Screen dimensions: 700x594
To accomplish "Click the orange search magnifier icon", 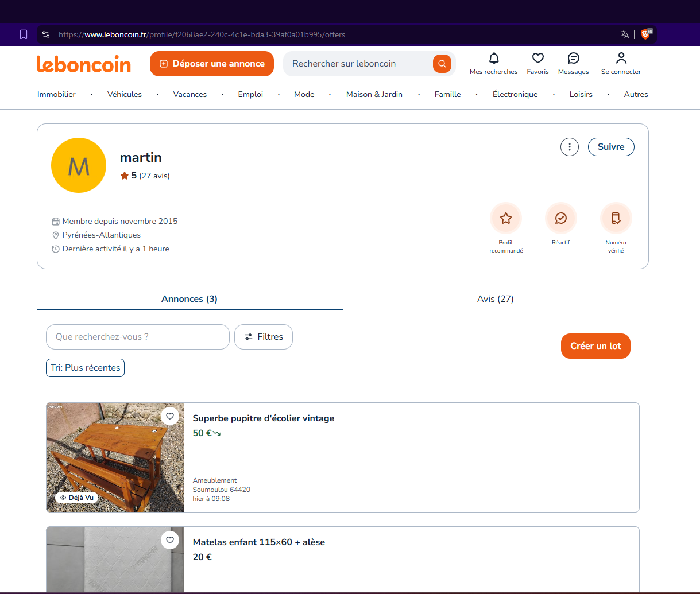I will click(x=442, y=64).
